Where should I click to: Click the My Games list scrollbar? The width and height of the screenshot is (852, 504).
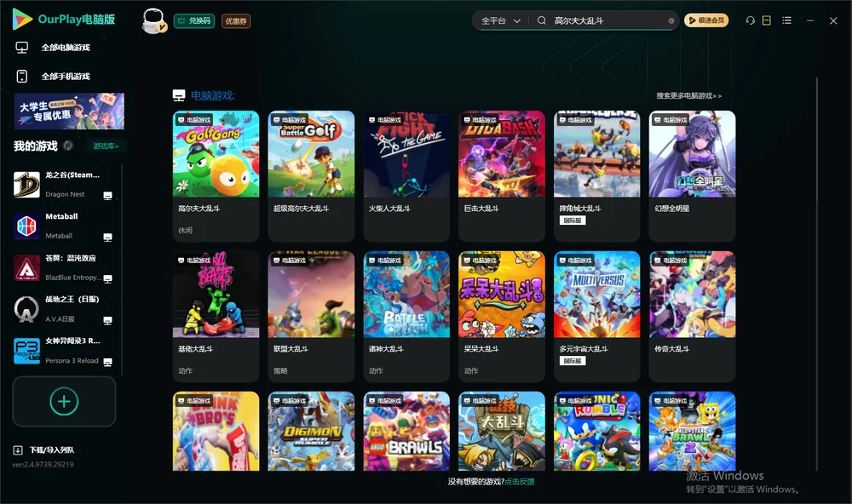[122, 269]
